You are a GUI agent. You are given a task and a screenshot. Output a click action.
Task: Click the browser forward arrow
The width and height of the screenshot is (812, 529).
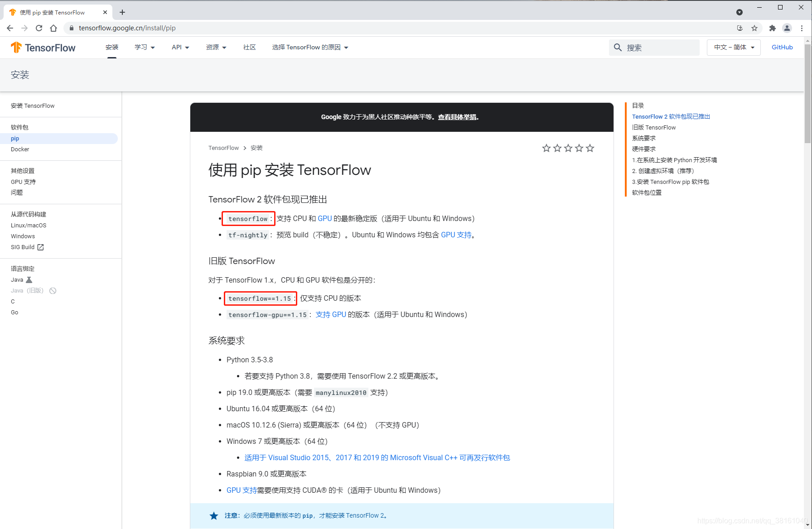click(24, 28)
